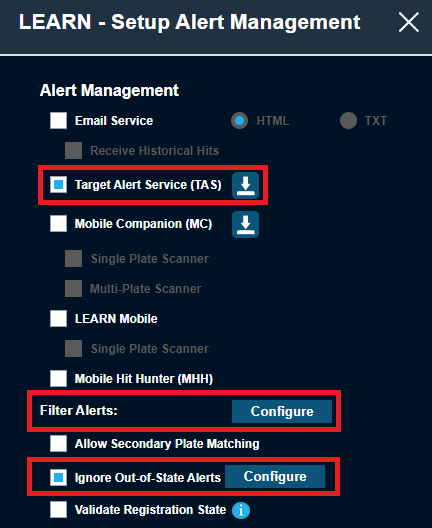Check the Multi-Plate Scanner option
This screenshot has width=432, height=528.
73,289
